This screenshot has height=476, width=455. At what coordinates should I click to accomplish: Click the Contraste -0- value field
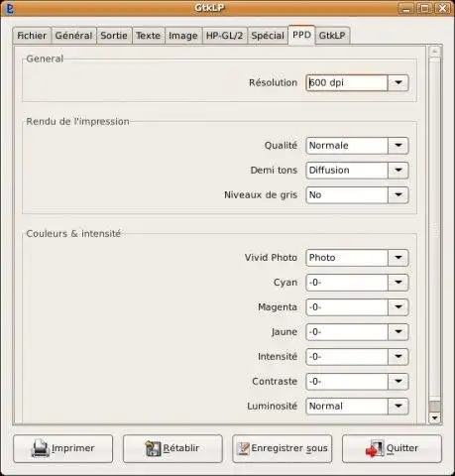(347, 382)
